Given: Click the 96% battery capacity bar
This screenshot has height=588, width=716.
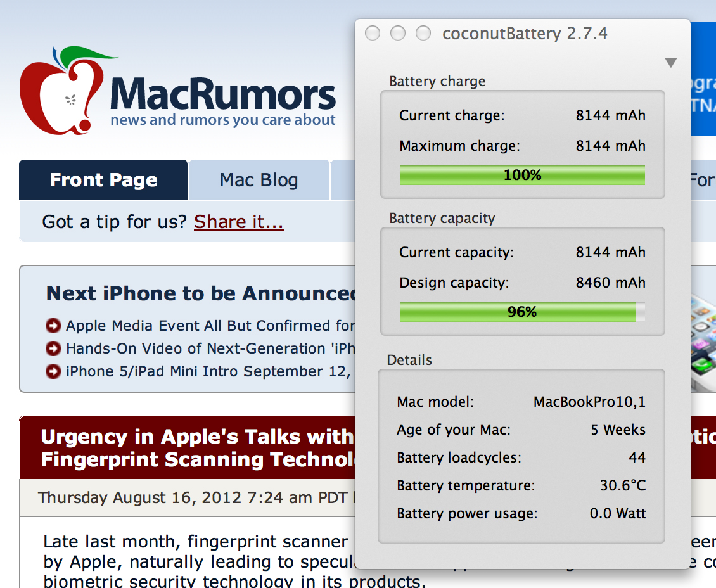Looking at the screenshot, I should coord(522,312).
